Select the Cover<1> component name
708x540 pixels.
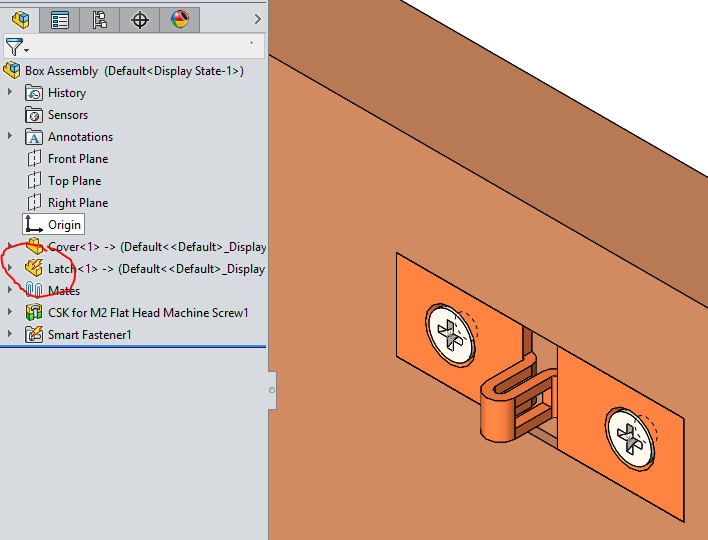157,247
